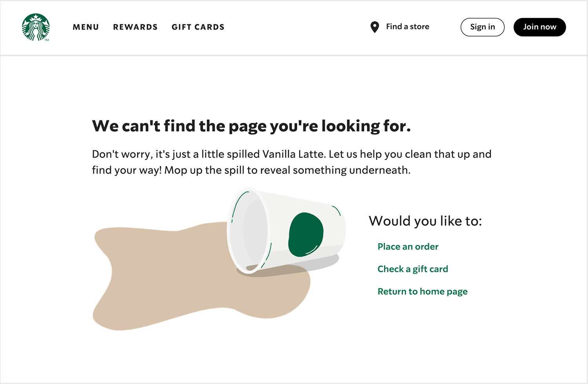Click the "We can't find the page" heading
Screen dimensions: 588x384
(x=251, y=126)
